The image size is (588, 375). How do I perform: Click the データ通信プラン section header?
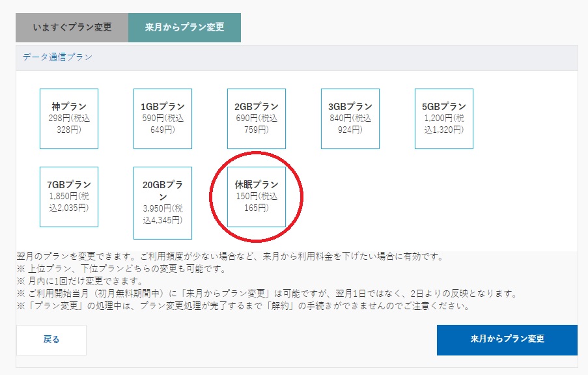tap(58, 57)
